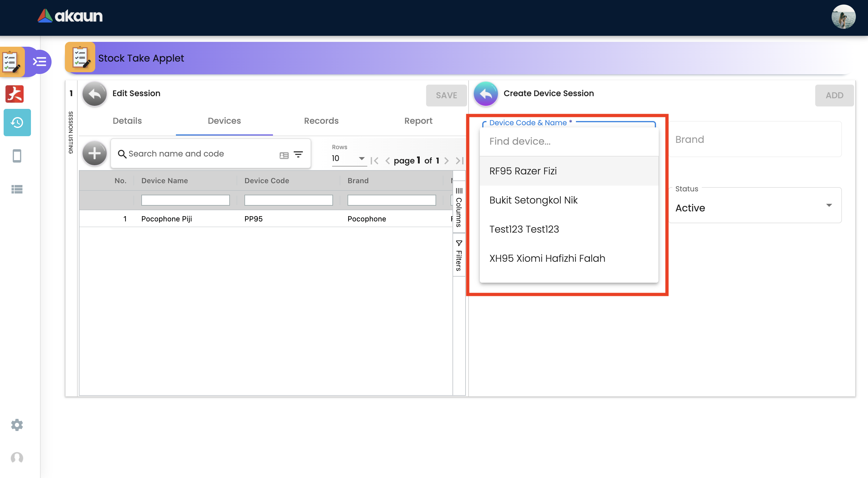Go back from Create Device Session
The width and height of the screenshot is (868, 478).
click(486, 94)
